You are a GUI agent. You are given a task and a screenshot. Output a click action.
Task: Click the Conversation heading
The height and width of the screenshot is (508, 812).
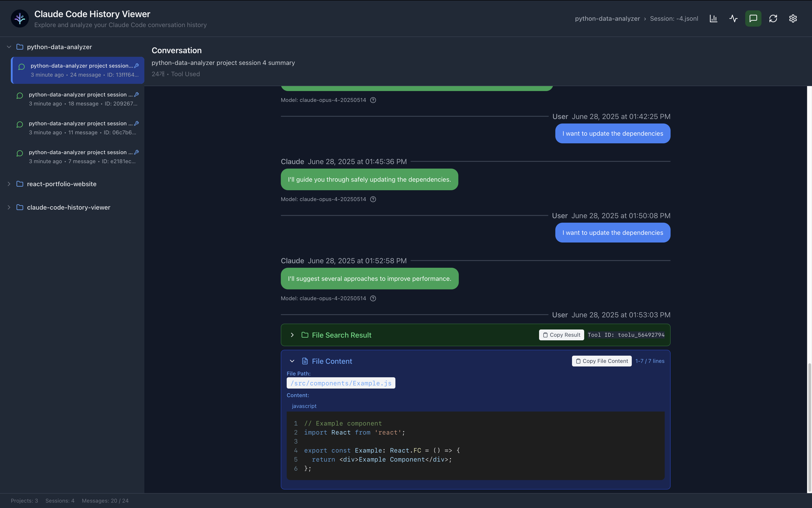click(x=177, y=50)
